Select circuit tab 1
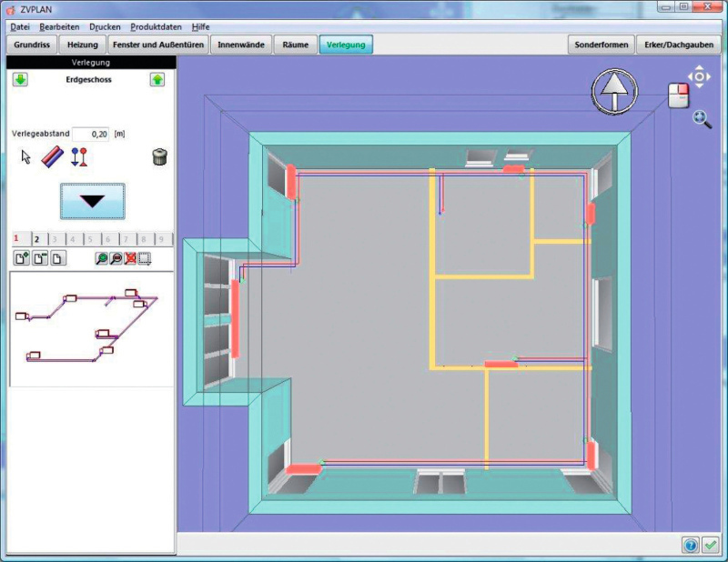The height and width of the screenshot is (562, 728). (x=16, y=238)
